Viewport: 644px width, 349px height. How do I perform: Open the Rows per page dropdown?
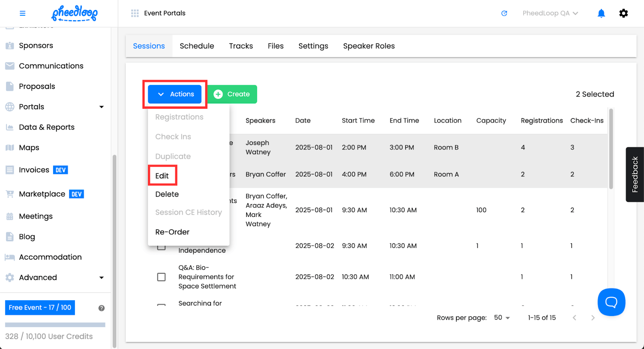(x=502, y=318)
